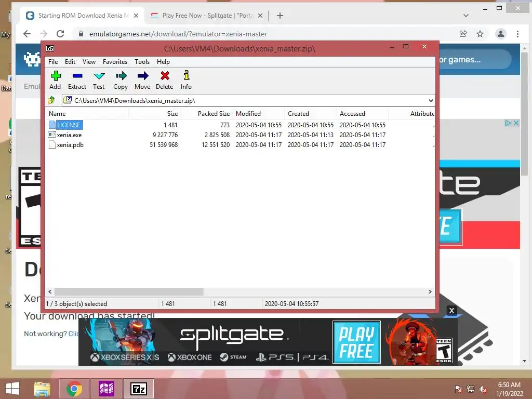This screenshot has width=532, height=399.
Task: Click the emulatorgames site logo icon
Action: 32,59
